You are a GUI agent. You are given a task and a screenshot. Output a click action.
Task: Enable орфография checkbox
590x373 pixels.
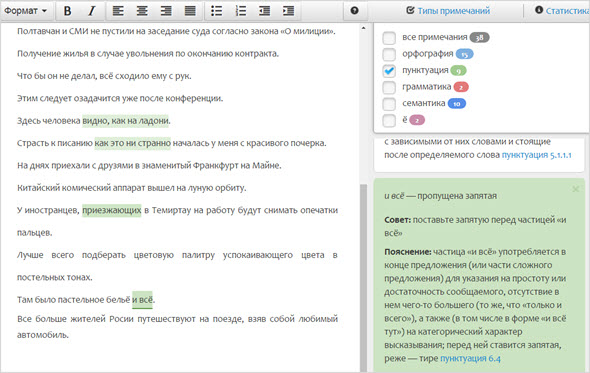pyautogui.click(x=389, y=54)
